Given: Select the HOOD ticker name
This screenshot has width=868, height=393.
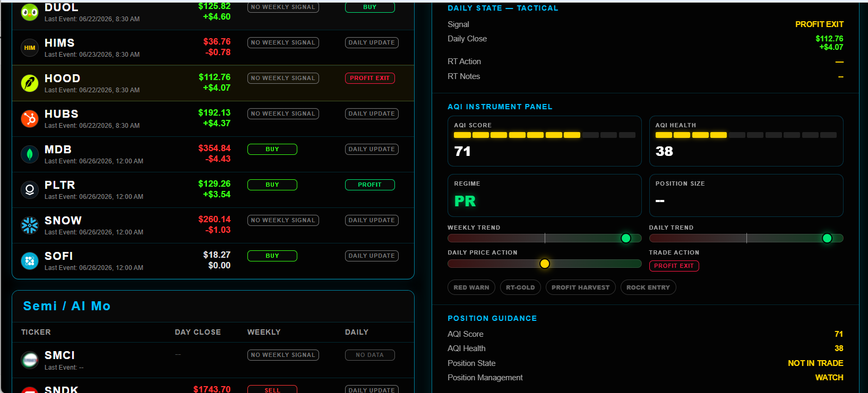Looking at the screenshot, I should [x=63, y=78].
